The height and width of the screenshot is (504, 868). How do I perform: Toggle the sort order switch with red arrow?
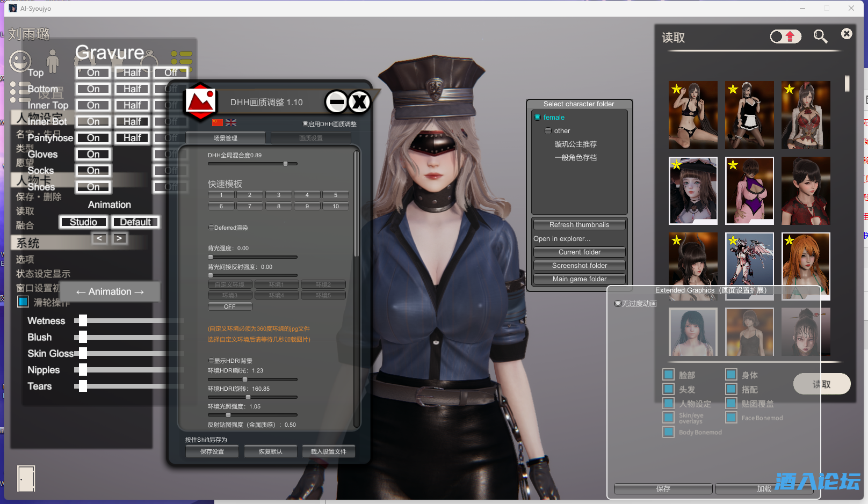coord(785,36)
